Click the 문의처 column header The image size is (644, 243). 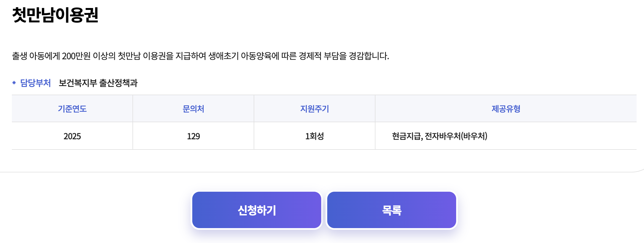coord(193,109)
